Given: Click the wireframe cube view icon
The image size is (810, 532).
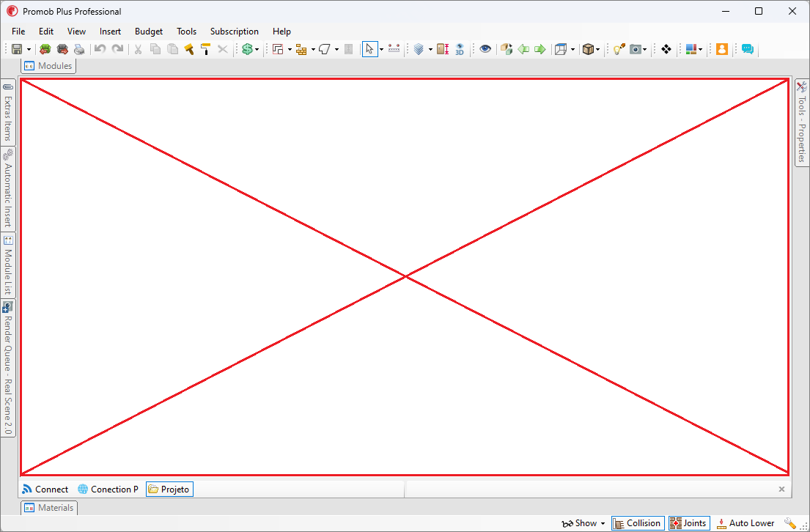Looking at the screenshot, I should 561,49.
